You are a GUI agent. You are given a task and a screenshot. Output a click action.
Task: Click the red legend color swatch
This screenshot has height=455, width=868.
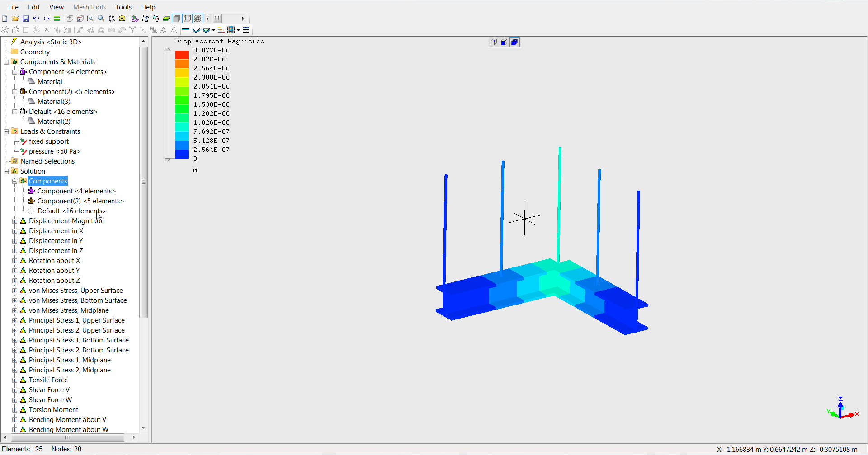pos(182,55)
